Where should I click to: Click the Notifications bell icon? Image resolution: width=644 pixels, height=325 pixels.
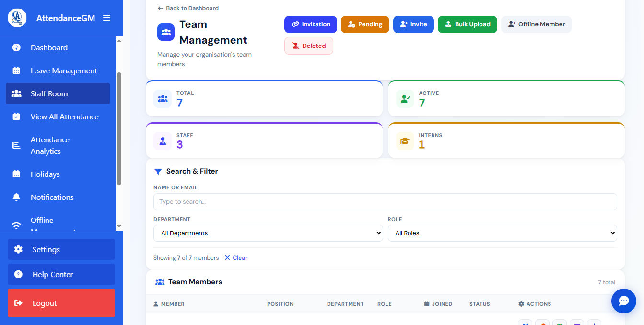(x=16, y=197)
